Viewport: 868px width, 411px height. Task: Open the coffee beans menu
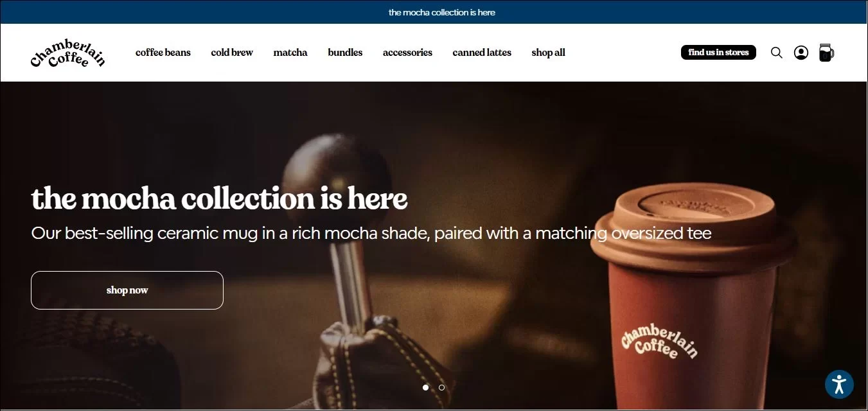(x=163, y=53)
